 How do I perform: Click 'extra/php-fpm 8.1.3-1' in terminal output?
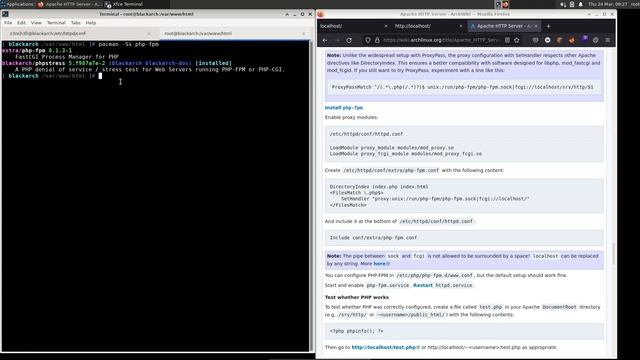pos(37,51)
